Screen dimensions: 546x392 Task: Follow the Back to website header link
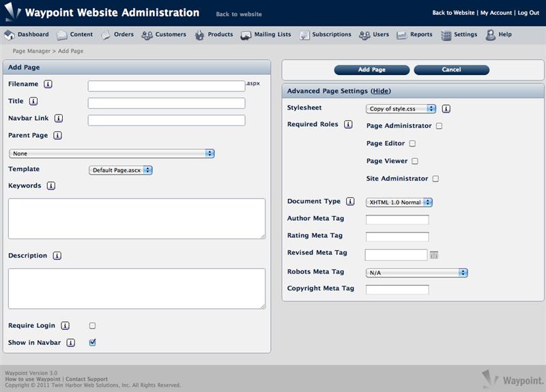click(x=239, y=14)
